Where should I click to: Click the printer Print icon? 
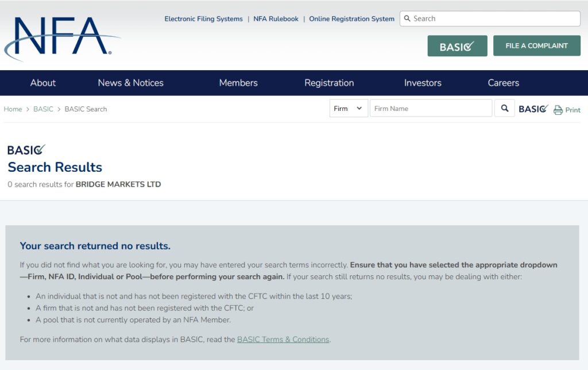(558, 110)
